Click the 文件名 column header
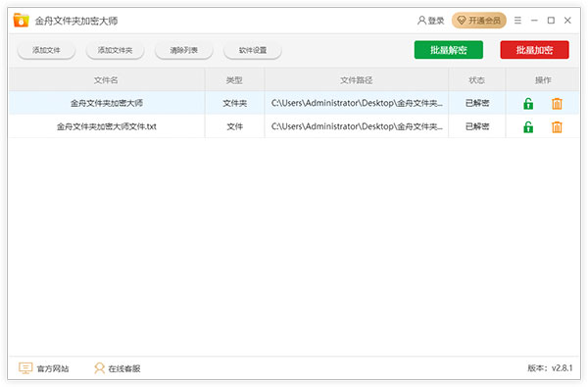The height and width of the screenshot is (387, 588). click(x=106, y=80)
